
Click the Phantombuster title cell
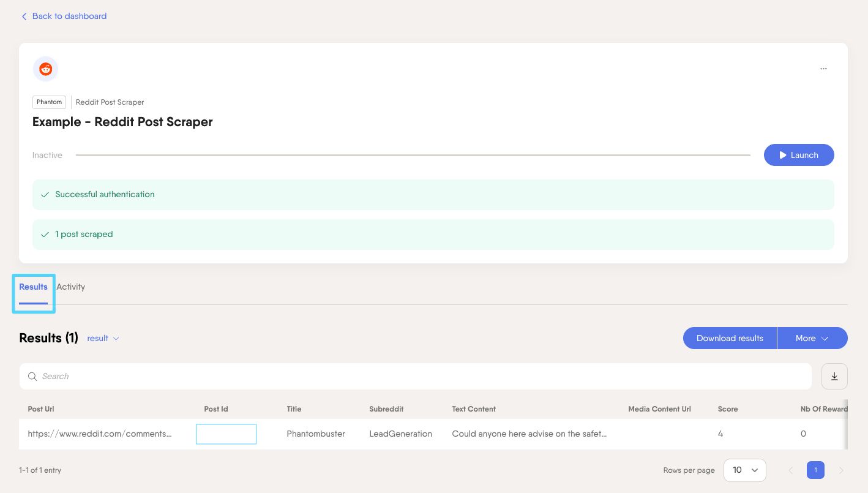(316, 434)
